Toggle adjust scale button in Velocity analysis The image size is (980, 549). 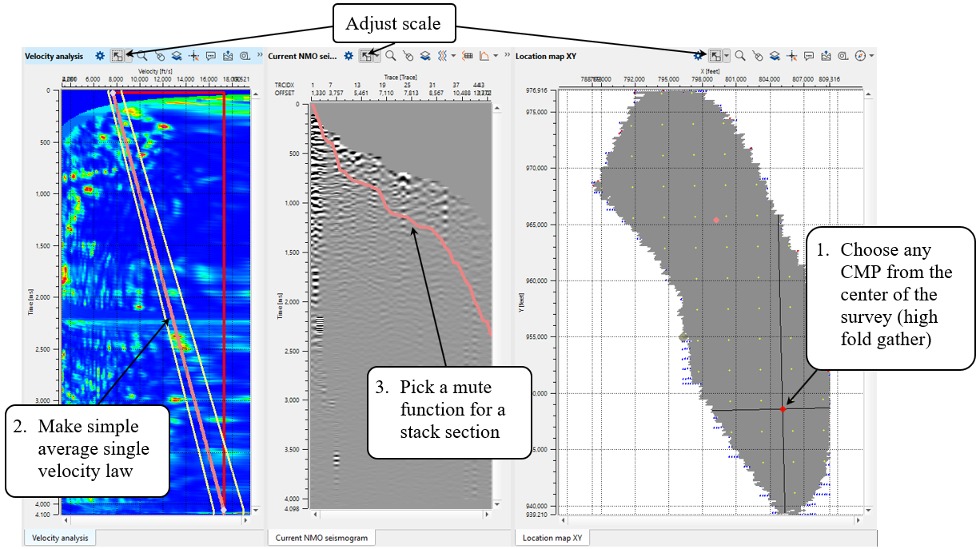click(x=117, y=56)
